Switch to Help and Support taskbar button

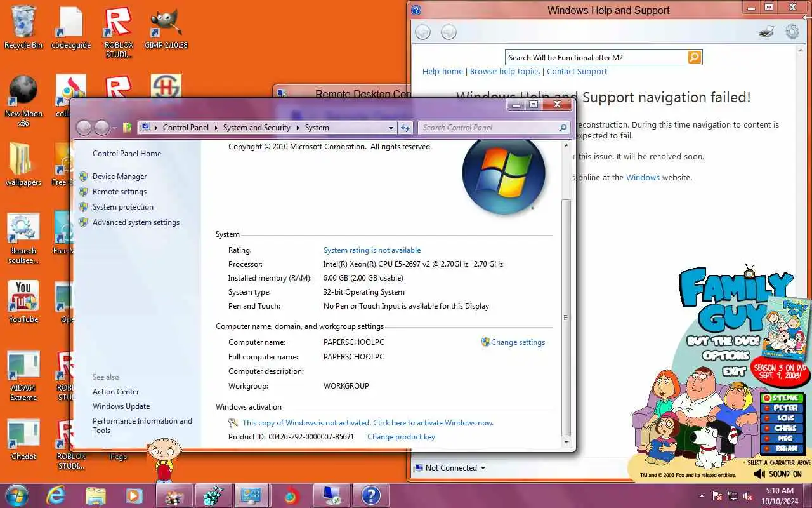tap(370, 495)
